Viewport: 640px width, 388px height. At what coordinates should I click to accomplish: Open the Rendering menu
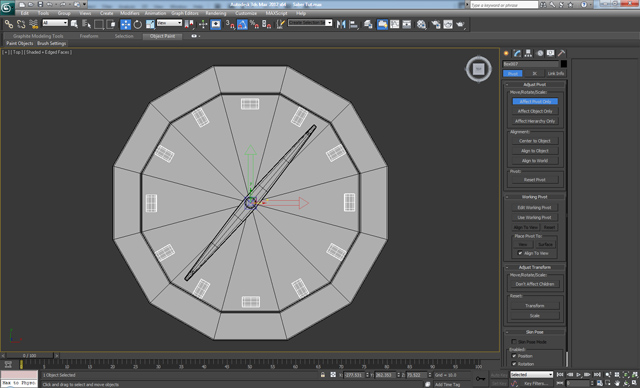(x=216, y=13)
